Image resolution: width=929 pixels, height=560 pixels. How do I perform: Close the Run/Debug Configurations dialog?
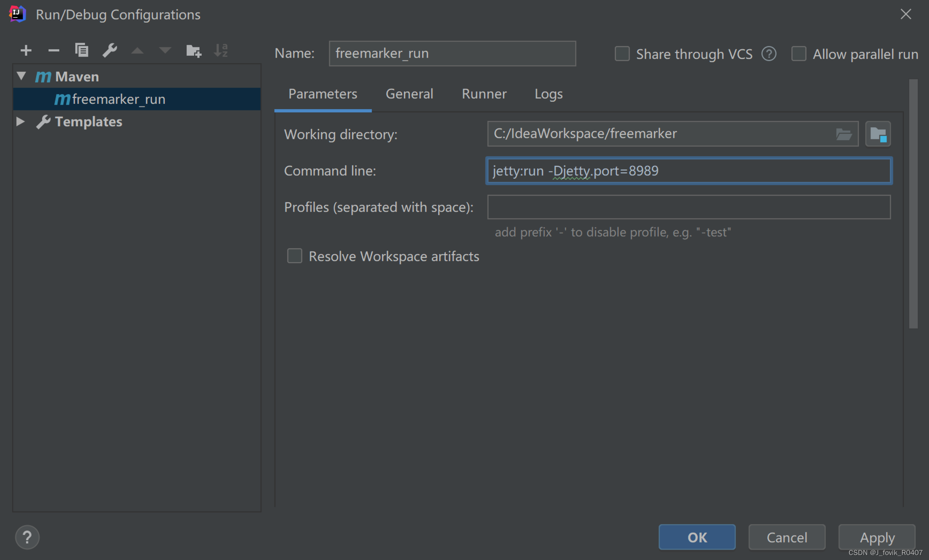click(906, 14)
